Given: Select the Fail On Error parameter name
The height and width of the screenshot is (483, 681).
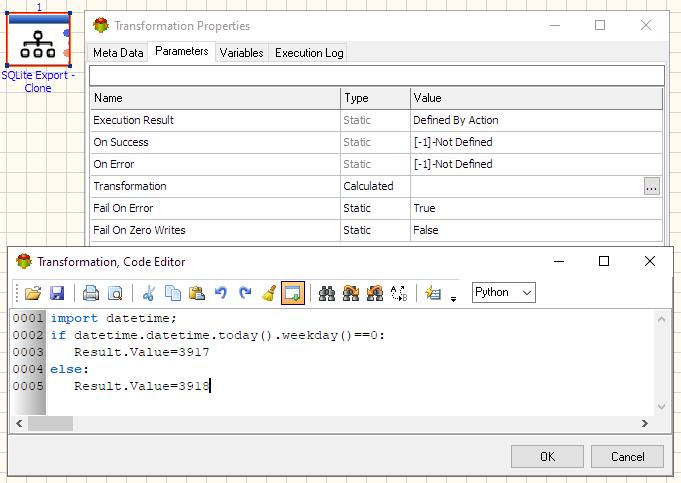Looking at the screenshot, I should 123,208.
